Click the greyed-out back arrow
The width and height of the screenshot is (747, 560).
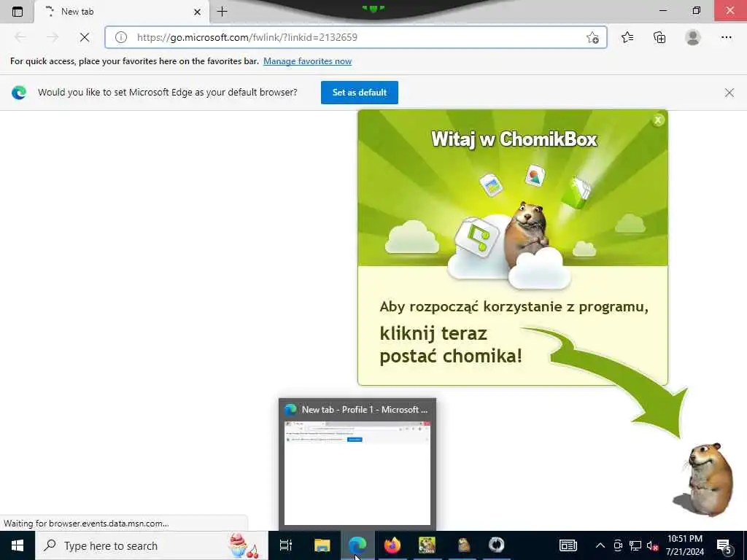pos(20,37)
